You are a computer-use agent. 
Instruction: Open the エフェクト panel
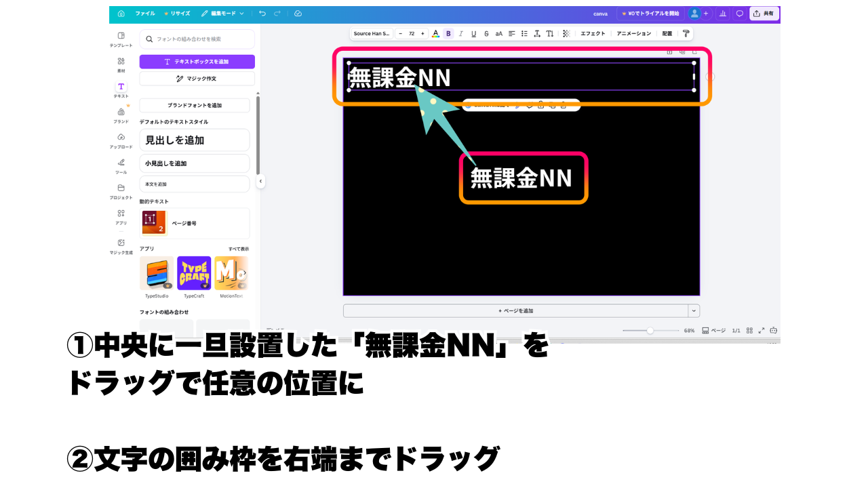[593, 33]
